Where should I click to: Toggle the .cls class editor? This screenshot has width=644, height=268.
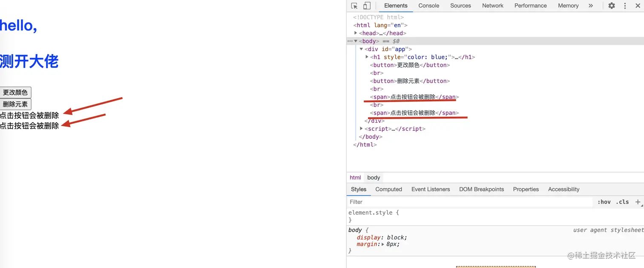pyautogui.click(x=622, y=202)
